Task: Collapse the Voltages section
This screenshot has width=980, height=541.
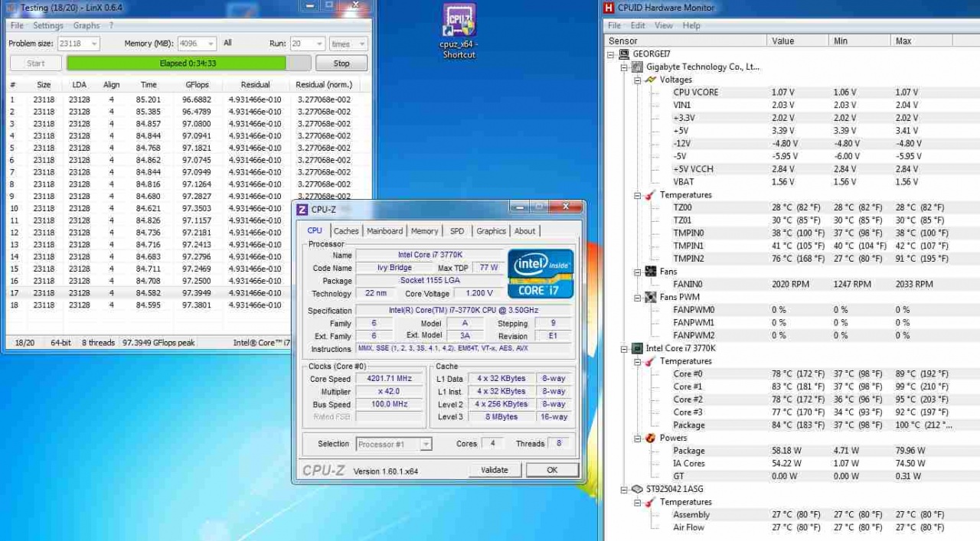Action: tap(638, 80)
